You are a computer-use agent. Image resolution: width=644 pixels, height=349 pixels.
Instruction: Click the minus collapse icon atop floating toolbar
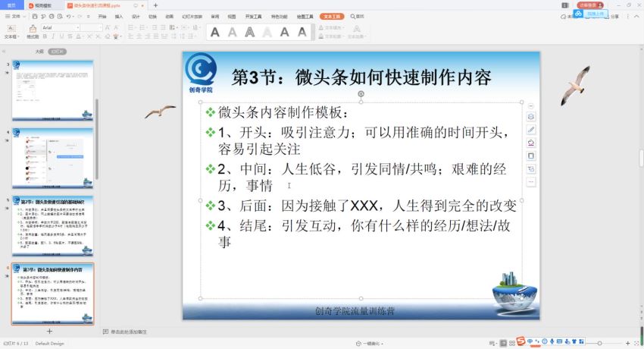pos(530,106)
